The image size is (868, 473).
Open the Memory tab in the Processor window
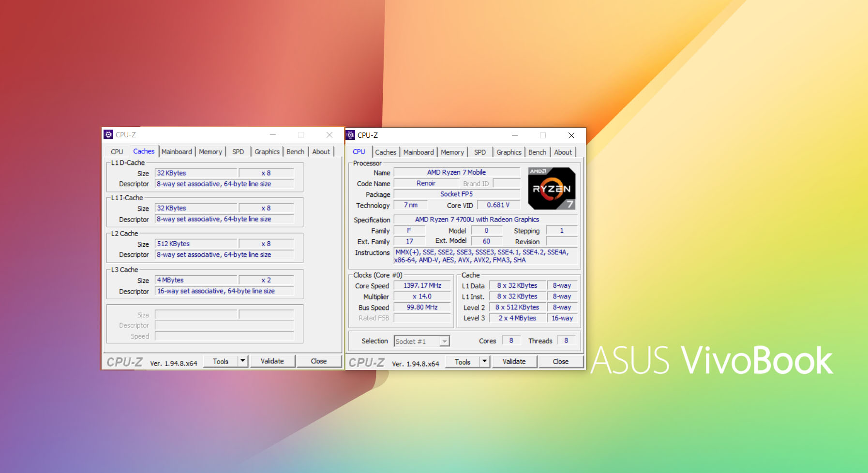[x=452, y=152]
